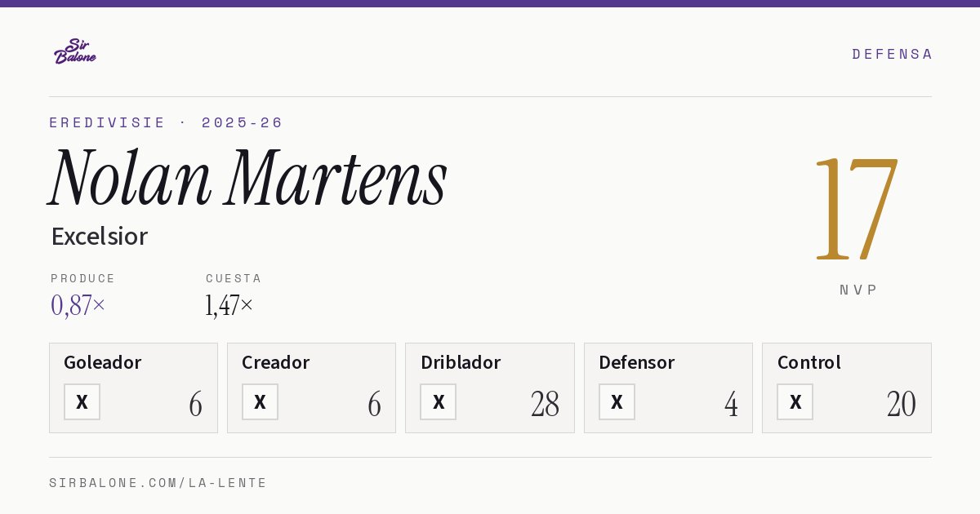Click the Defensor card title

coord(637,362)
